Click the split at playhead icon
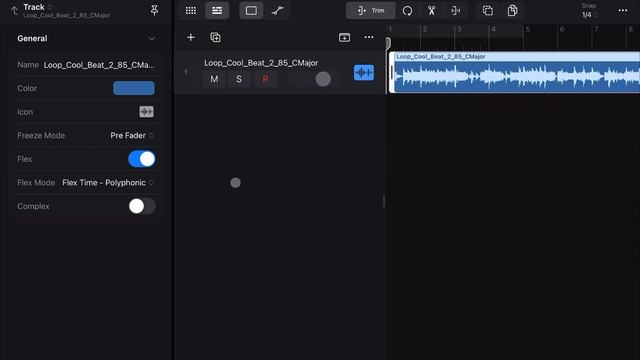 456,11
